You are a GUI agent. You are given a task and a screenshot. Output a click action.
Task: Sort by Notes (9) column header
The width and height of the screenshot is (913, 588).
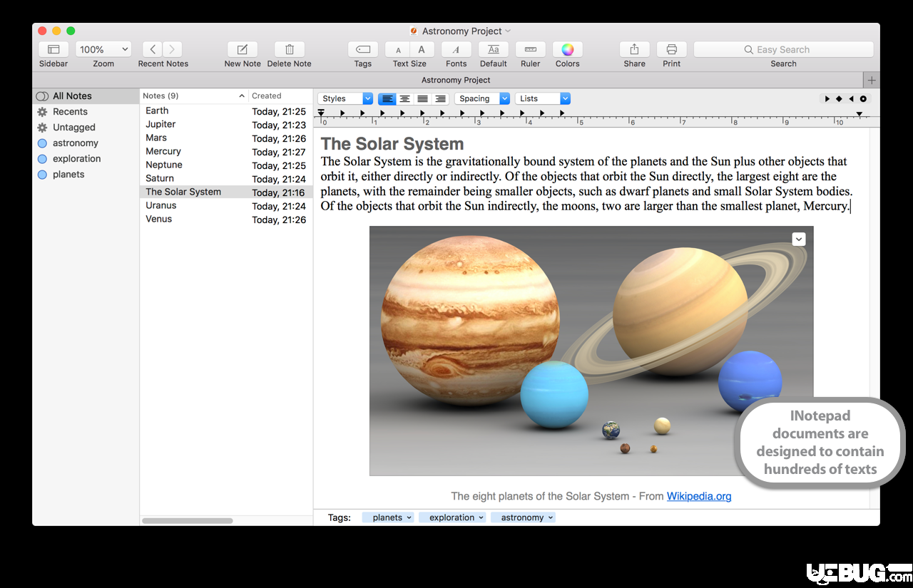pos(193,96)
